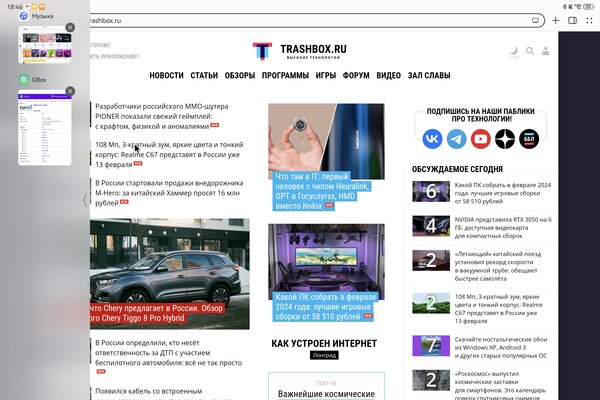Open gaming PC setup article image
Image resolution: width=600 pixels, height=400 pixels.
click(x=326, y=258)
